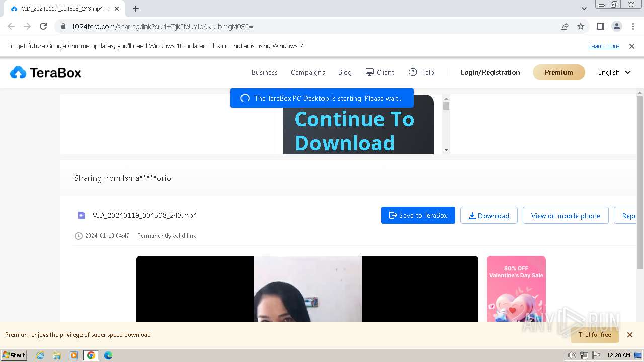The image size is (644, 362).
Task: Open the Business menu item
Action: tap(265, 72)
